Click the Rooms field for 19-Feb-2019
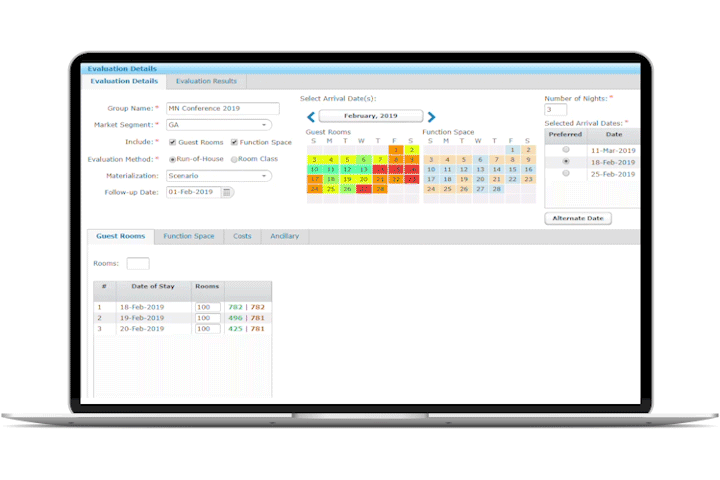Image resolution: width=720 pixels, height=480 pixels. (x=208, y=318)
